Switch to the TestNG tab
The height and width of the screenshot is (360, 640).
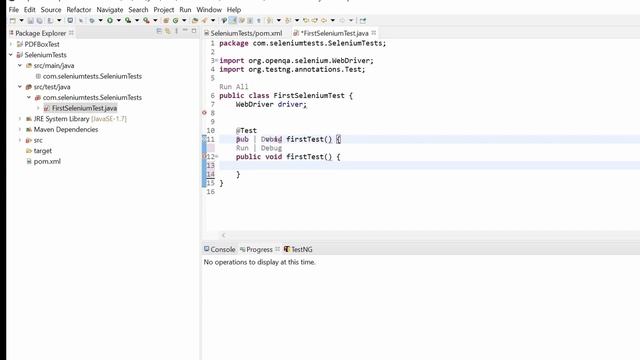point(298,249)
